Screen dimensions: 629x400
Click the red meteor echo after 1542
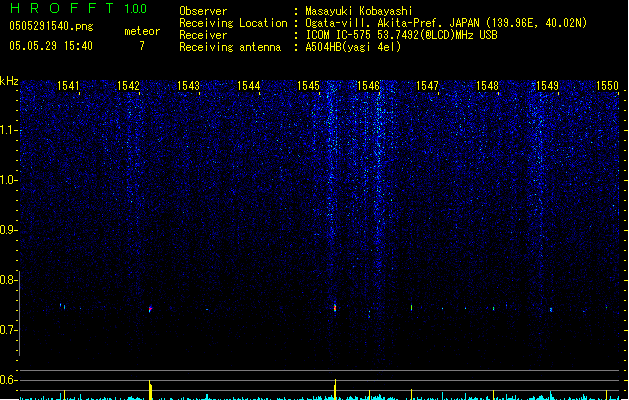click(150, 309)
